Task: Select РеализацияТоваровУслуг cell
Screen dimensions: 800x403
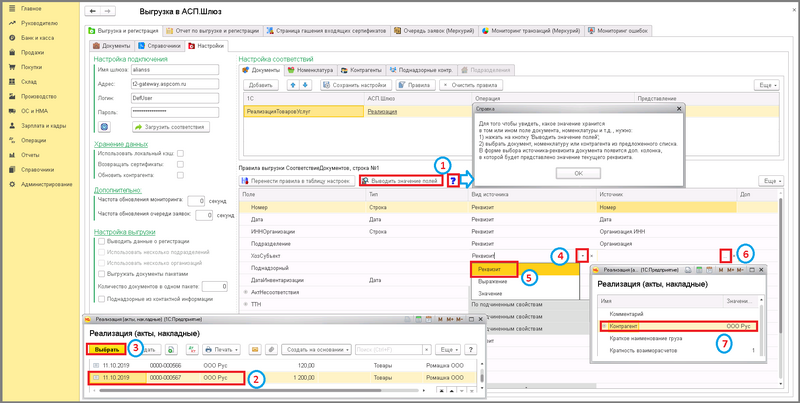Action: click(x=304, y=111)
